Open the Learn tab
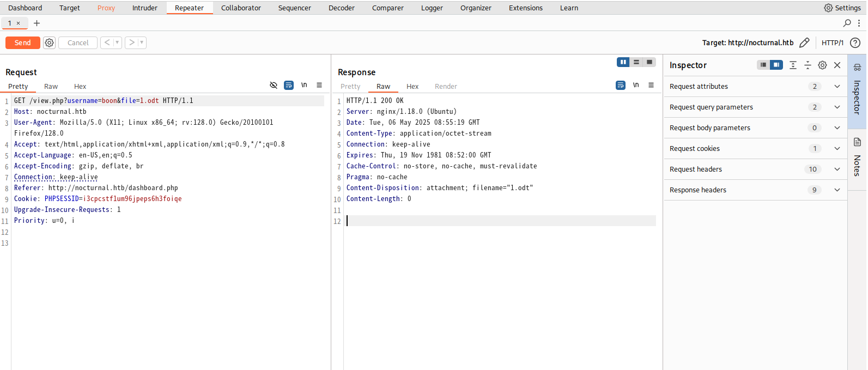 (569, 8)
